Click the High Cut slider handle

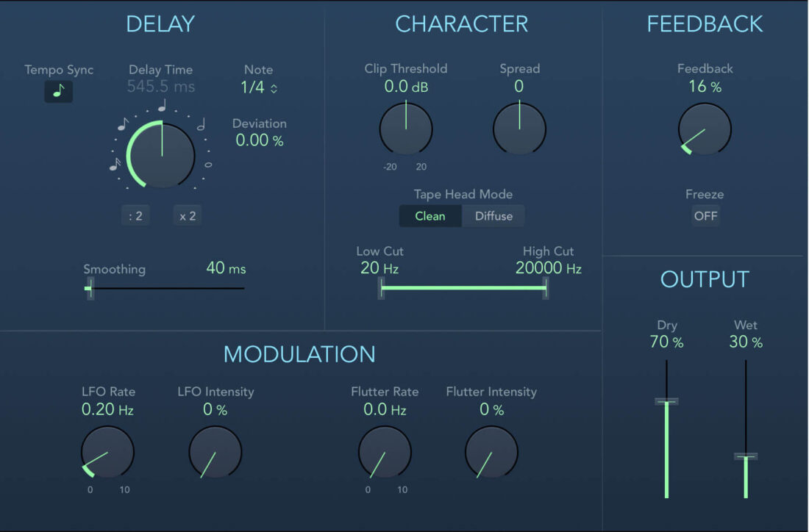click(546, 288)
